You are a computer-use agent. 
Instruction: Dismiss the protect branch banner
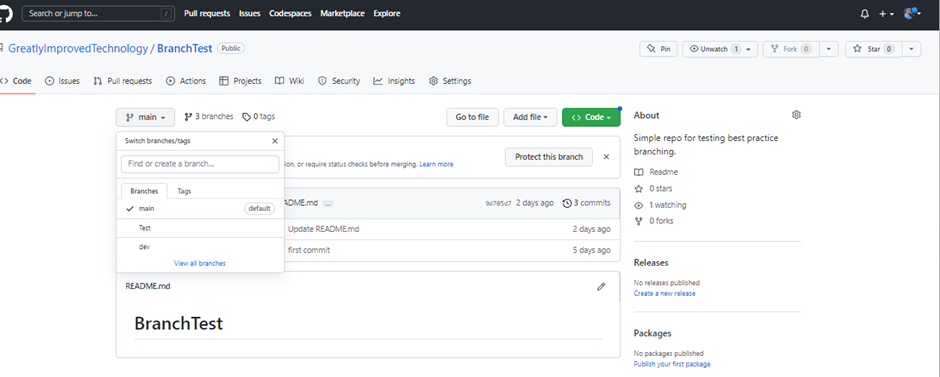coord(606,156)
